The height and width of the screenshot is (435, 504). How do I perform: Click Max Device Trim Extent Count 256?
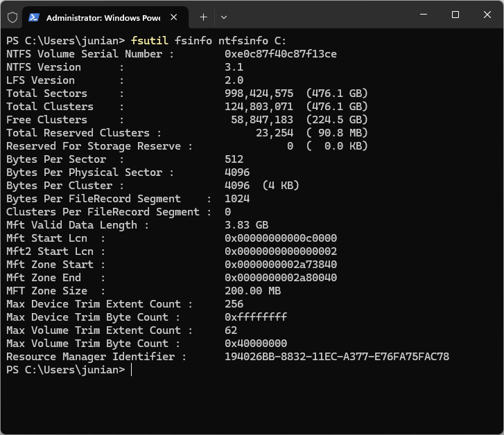click(x=234, y=304)
